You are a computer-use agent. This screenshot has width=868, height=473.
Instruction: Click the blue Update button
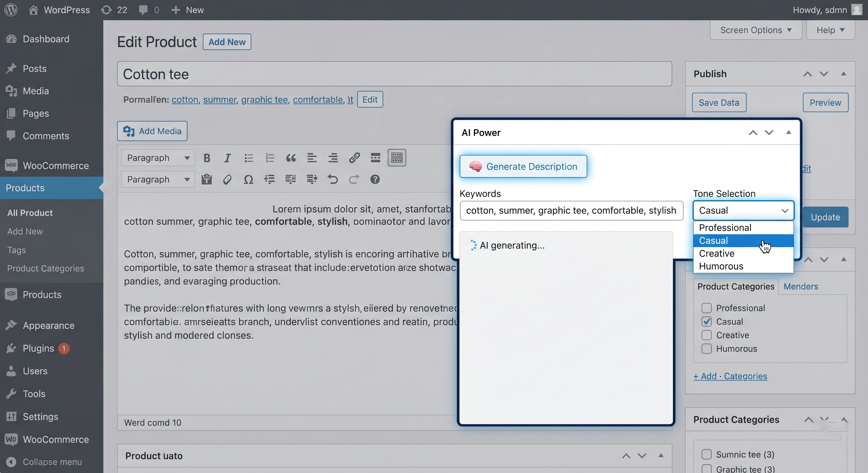[825, 217]
